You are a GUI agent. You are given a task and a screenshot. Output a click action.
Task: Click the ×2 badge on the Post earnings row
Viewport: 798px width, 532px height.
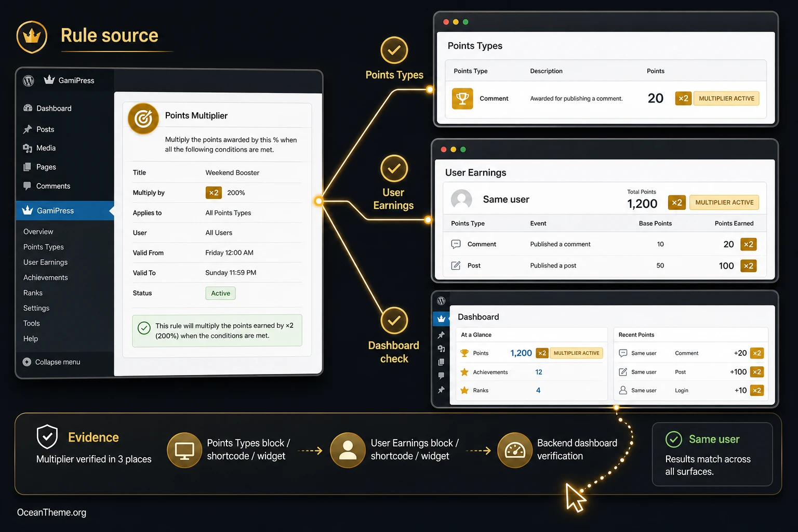coord(749,265)
